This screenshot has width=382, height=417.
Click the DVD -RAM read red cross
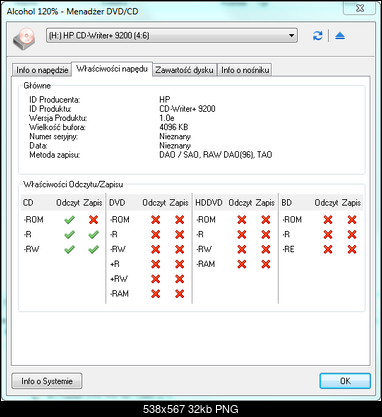point(155,294)
